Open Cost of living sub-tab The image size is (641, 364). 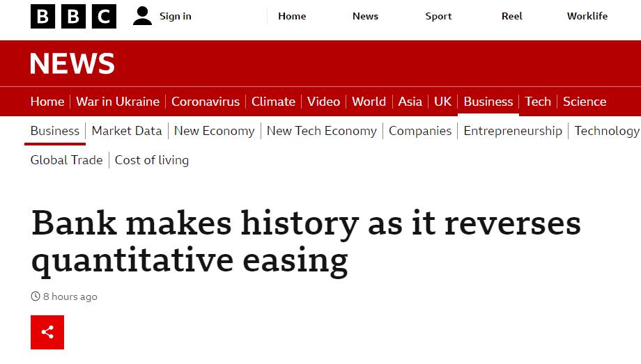point(152,160)
